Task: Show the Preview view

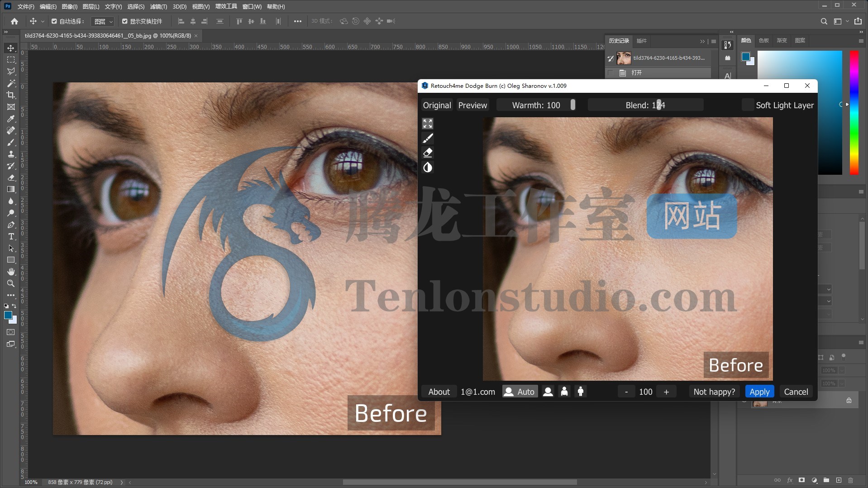Action: tap(472, 105)
